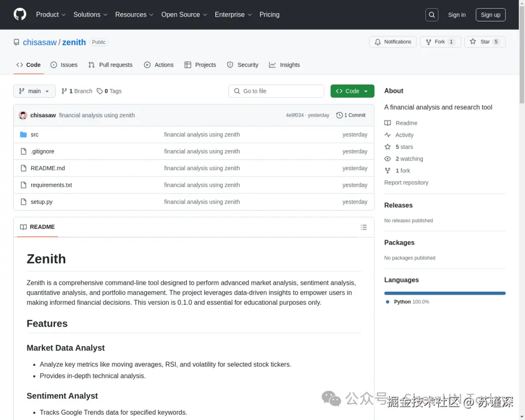Click the Python 100.0% language label
The image size is (525, 420).
tap(407, 302)
